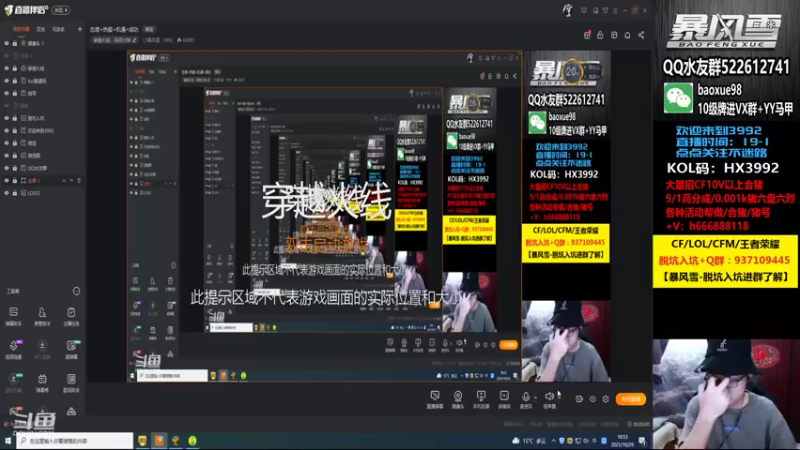Click the Windows taskbar search box
800x450 pixels.
point(74,440)
